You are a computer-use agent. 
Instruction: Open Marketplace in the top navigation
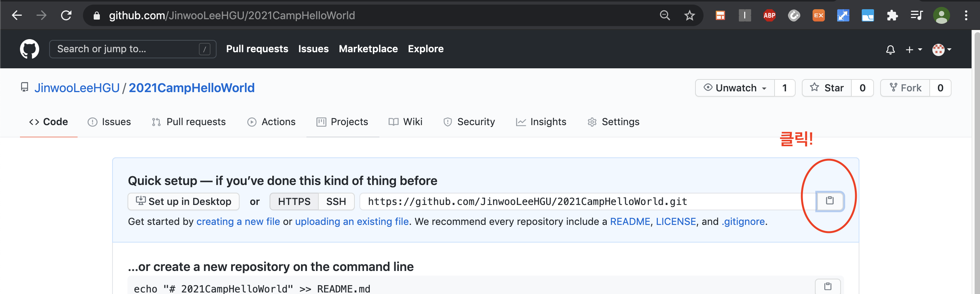[x=368, y=49]
